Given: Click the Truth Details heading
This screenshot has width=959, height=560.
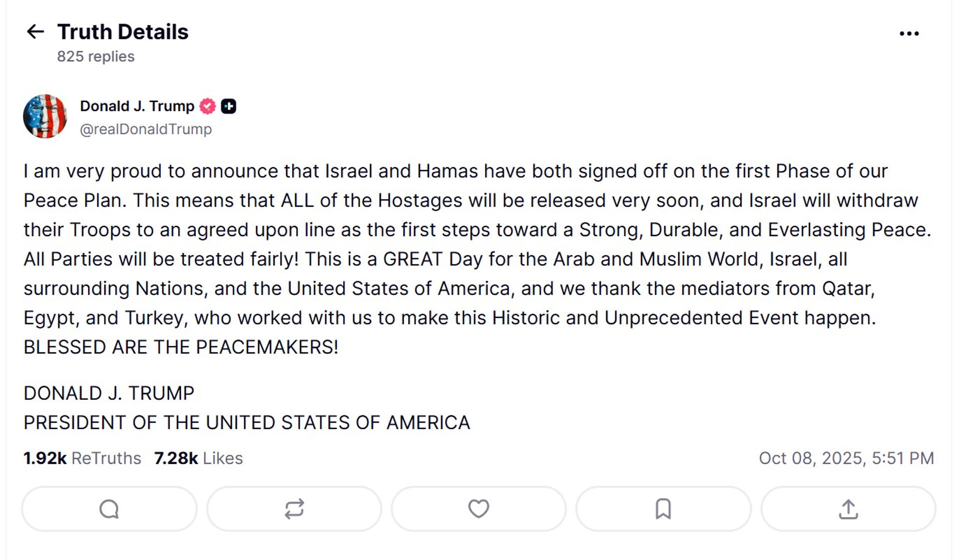Looking at the screenshot, I should click(123, 32).
